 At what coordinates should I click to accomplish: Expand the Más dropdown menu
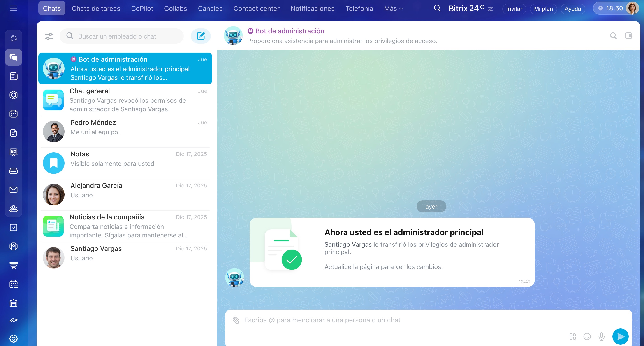(393, 9)
